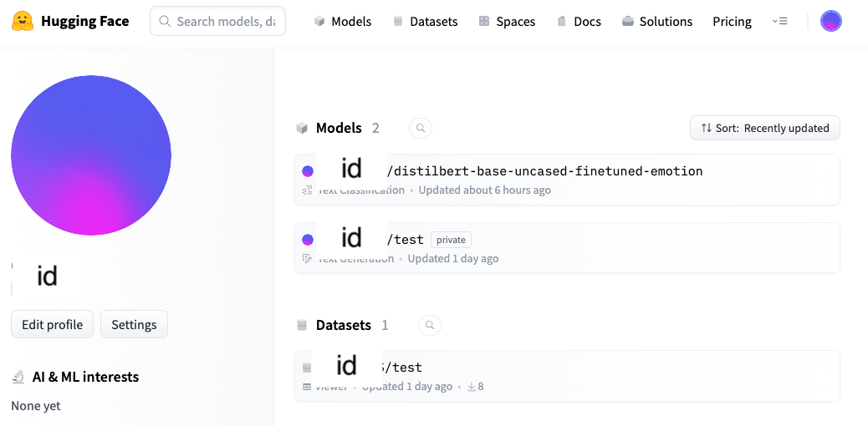The height and width of the screenshot is (426, 868).
Task: Click the Viewer table icon on dataset card
Action: click(307, 387)
